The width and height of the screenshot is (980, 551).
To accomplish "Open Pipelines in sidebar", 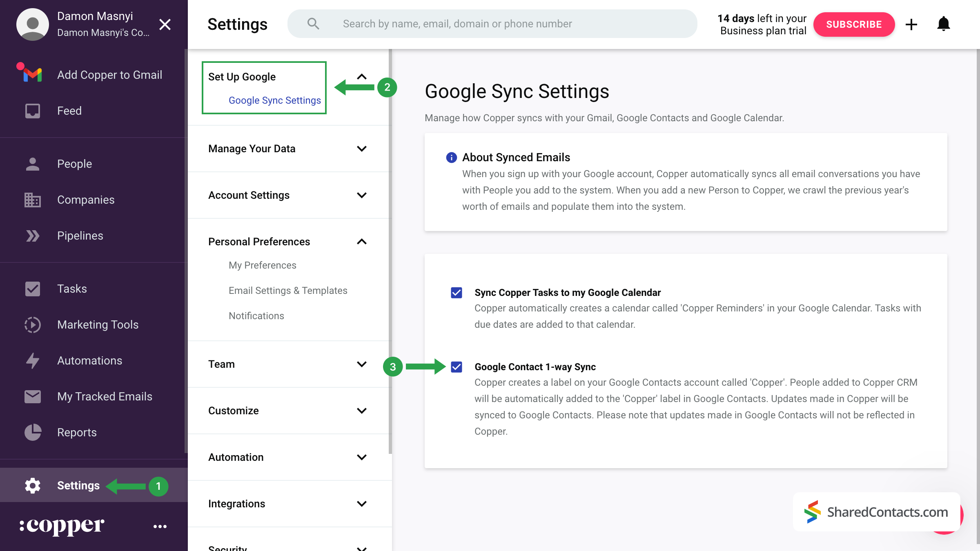I will click(94, 236).
